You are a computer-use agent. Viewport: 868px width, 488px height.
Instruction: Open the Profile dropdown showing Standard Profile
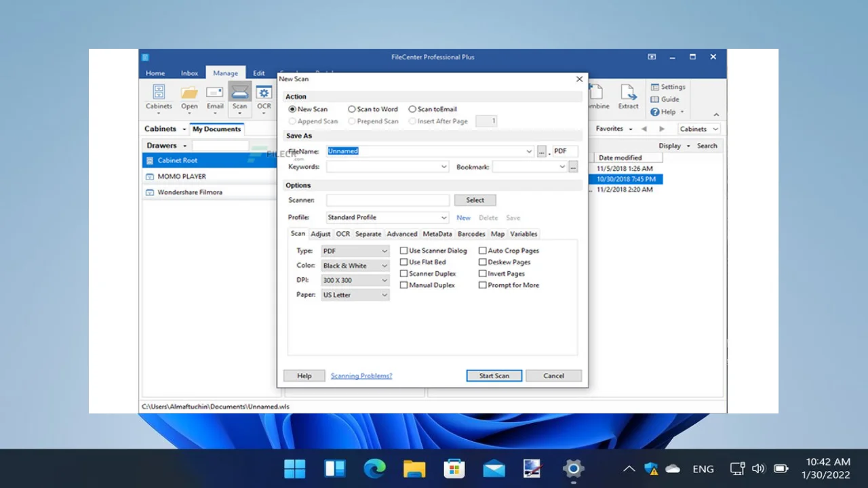pos(387,218)
